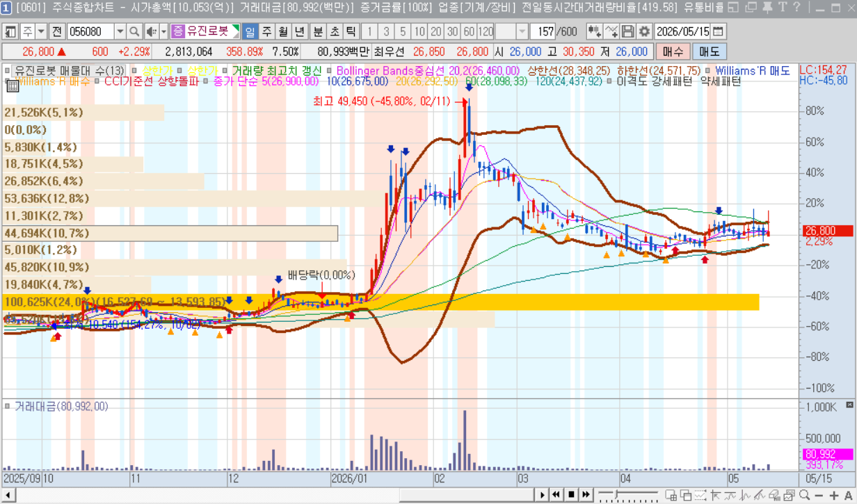
Task: Open the calendar picker next to 2026/05/15
Action: (x=718, y=32)
